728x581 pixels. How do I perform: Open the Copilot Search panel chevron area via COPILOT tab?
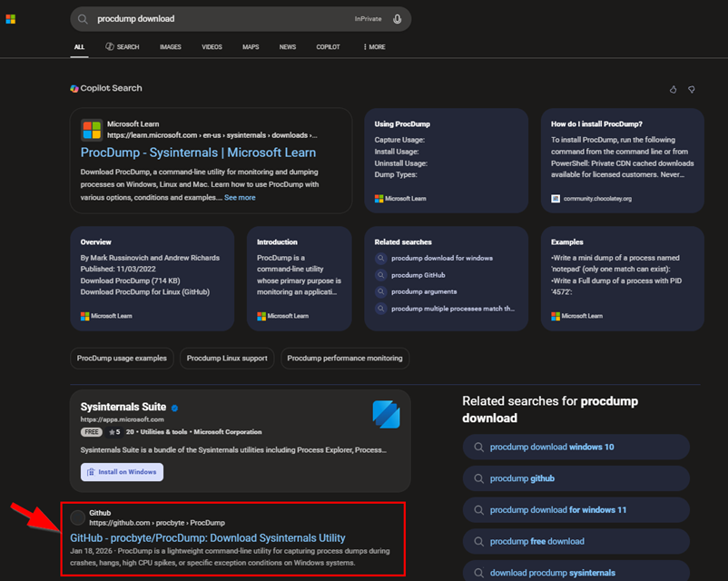328,46
